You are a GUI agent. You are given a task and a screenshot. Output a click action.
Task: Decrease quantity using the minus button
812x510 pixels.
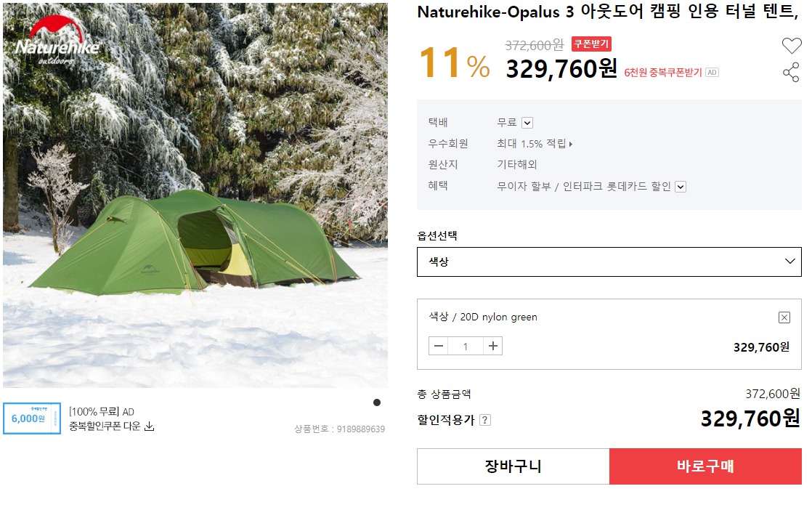(x=438, y=346)
